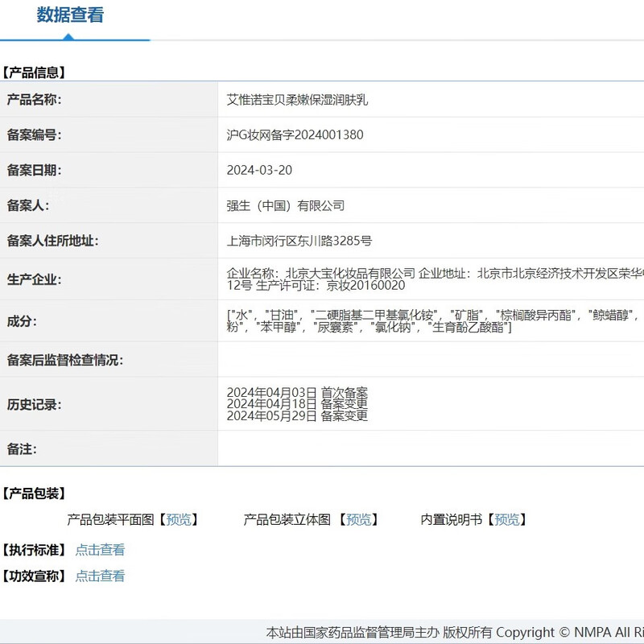The width and height of the screenshot is (644, 644).
Task: Click filing date 2024-03-20
Action: pyautogui.click(x=259, y=170)
